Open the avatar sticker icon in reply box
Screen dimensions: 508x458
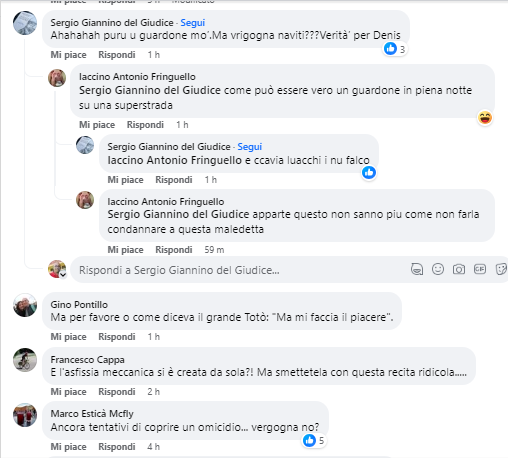click(x=417, y=269)
